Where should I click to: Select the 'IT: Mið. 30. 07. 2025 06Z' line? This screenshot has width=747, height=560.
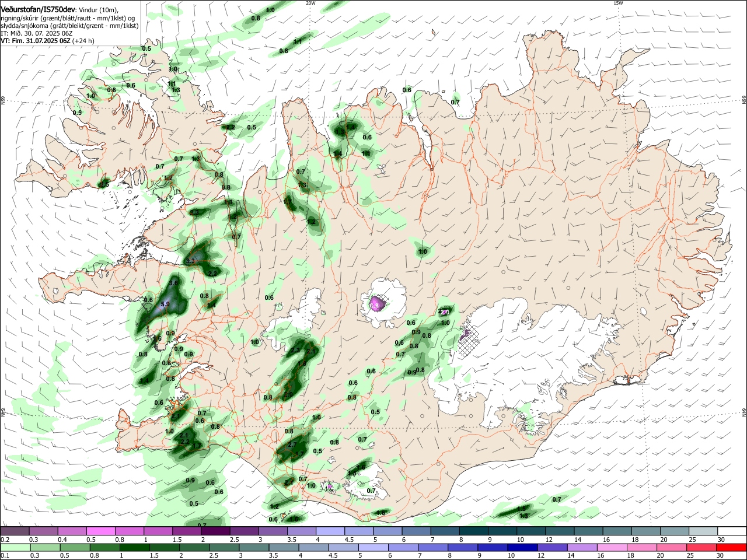tap(36, 33)
